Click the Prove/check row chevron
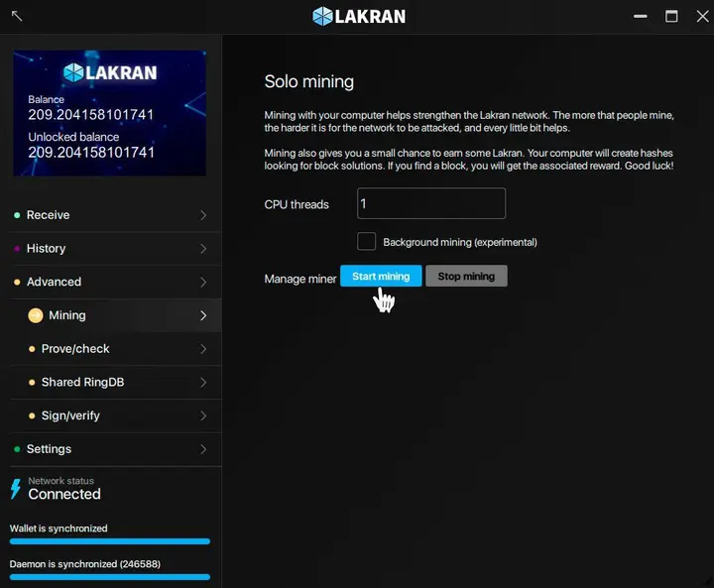This screenshot has height=588, width=714. tap(203, 349)
